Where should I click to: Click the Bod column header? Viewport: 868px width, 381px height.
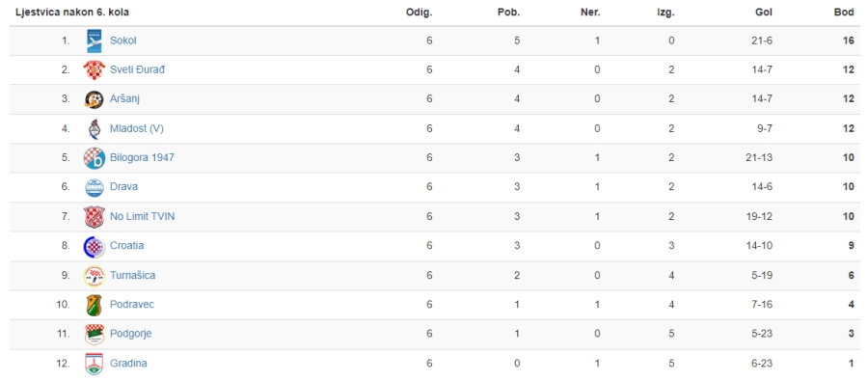pyautogui.click(x=844, y=13)
